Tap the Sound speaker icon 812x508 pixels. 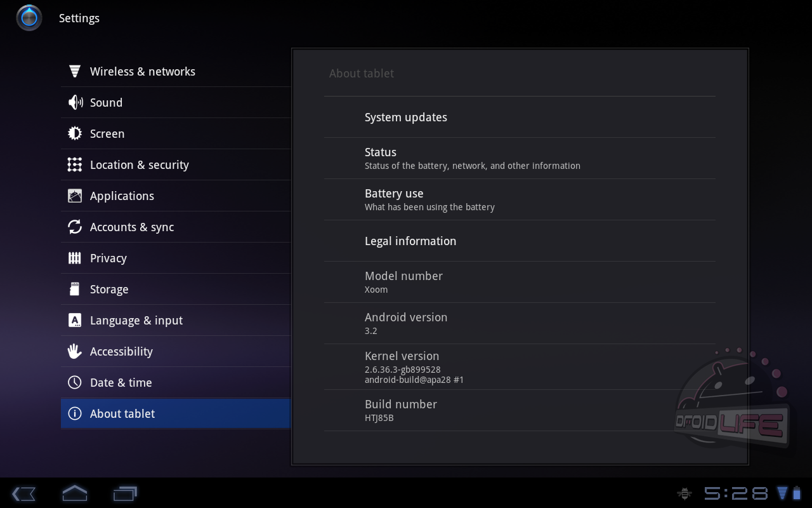75,102
